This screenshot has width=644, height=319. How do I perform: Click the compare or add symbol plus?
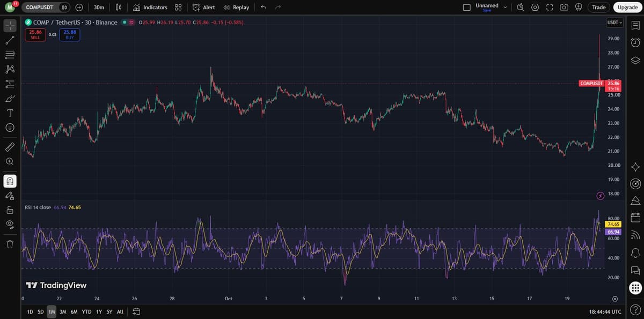pos(79,8)
